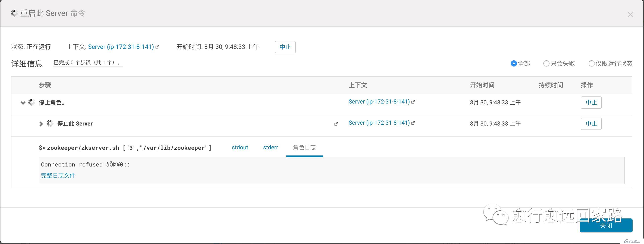Switch to the stderr tab
Image resolution: width=644 pixels, height=244 pixels.
pyautogui.click(x=270, y=147)
